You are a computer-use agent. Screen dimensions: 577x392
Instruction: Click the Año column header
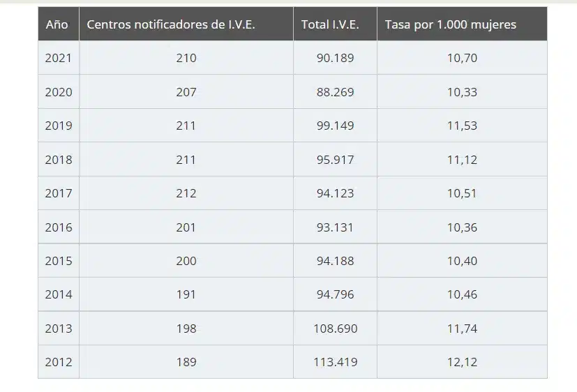point(57,24)
